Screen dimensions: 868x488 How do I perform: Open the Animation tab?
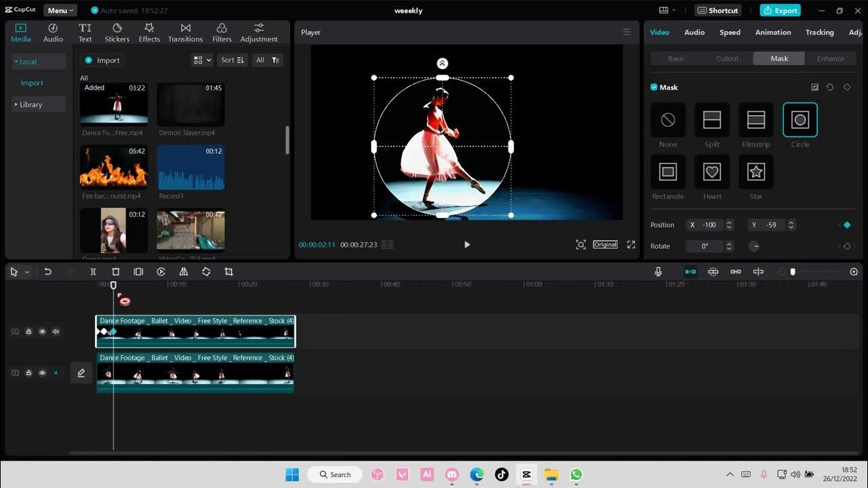click(x=773, y=33)
